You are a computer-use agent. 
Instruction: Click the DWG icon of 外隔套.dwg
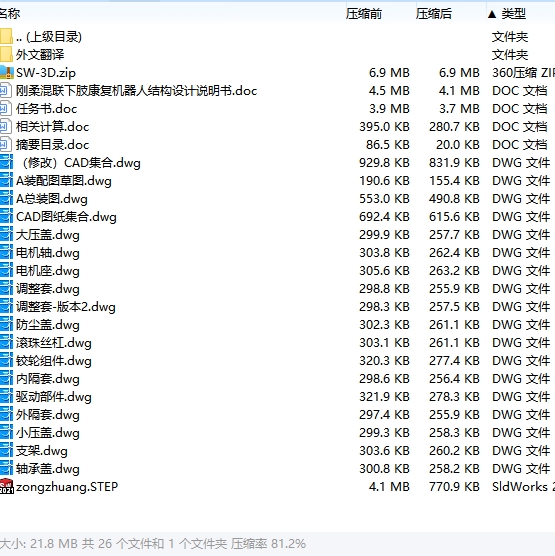coord(6,415)
